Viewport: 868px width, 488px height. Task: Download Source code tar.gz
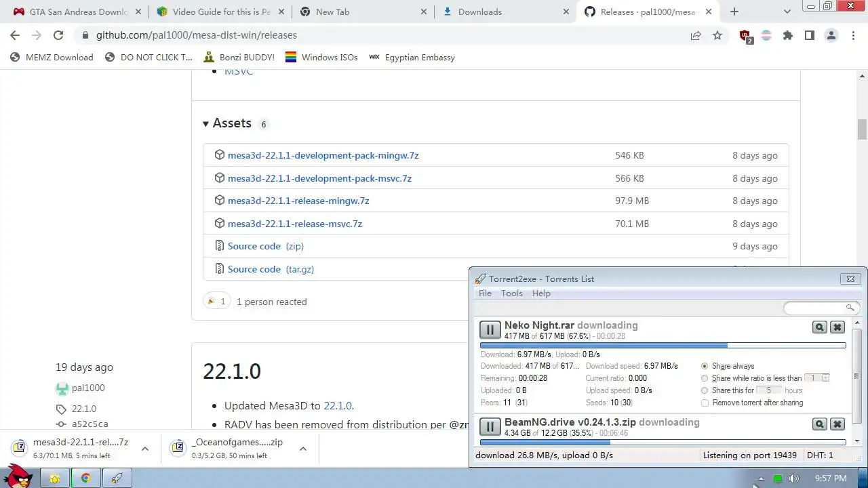(271, 269)
